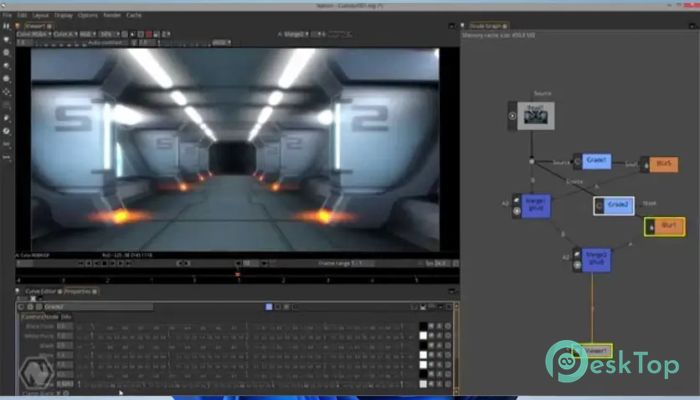Open the Layout menu
The height and width of the screenshot is (400, 700).
tap(40, 15)
